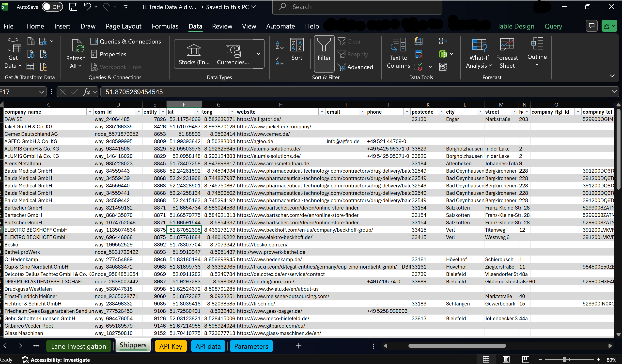Open query Properties

pos(108,54)
